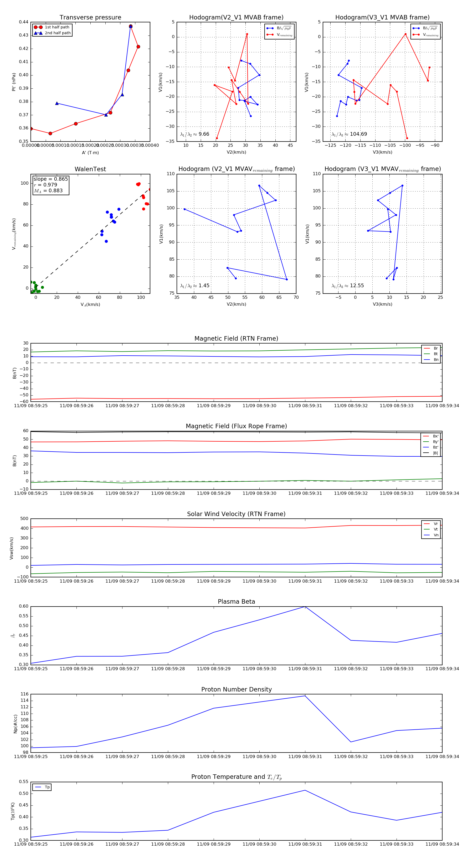Image resolution: width=473 pixels, height=868 pixels.
Task: Click the eigenvalue ratio annotation 104.69
Action: point(349,134)
